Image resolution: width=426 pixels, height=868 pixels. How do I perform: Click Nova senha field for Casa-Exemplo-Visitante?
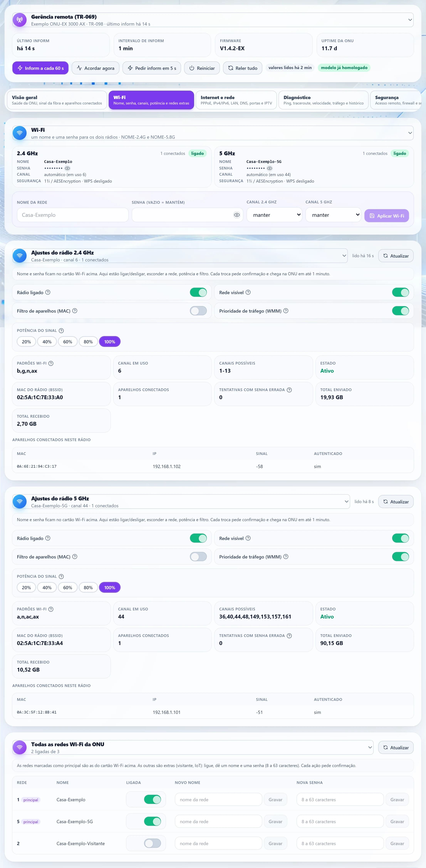[x=340, y=843]
